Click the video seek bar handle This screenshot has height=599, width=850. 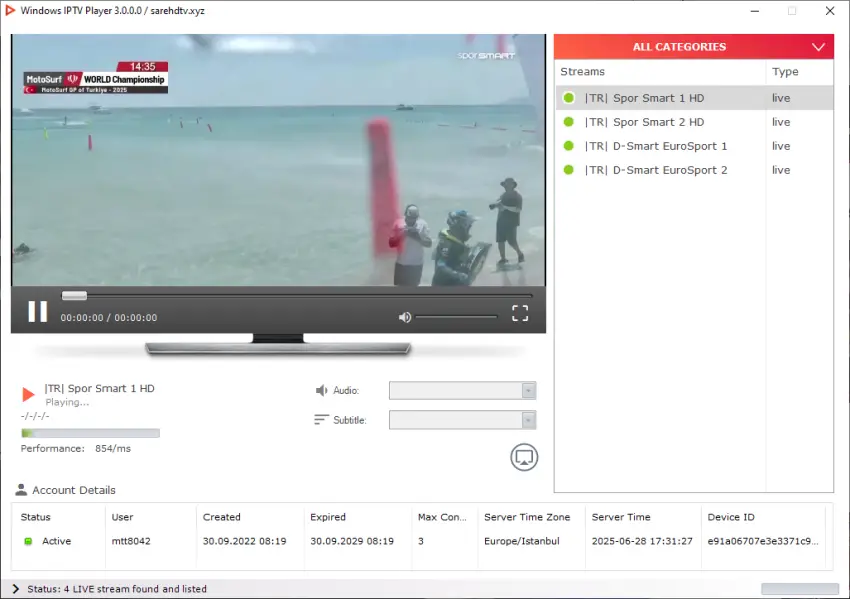[x=74, y=295]
